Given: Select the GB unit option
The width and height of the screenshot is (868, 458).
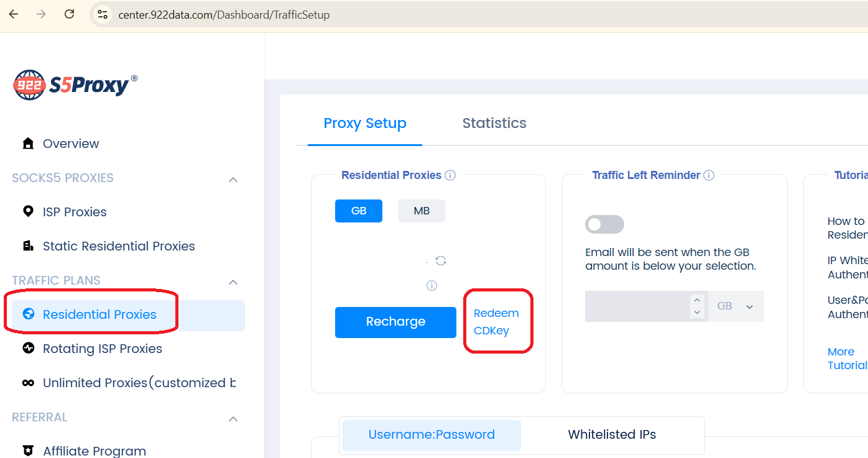Looking at the screenshot, I should pos(359,211).
